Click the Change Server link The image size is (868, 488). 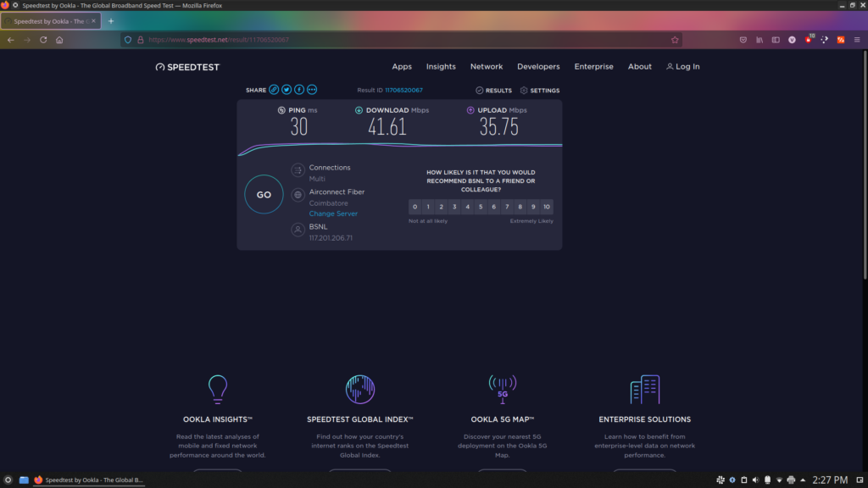tap(332, 213)
